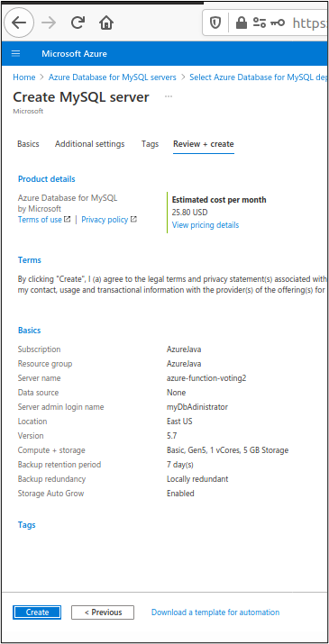Switch to the Basics tab

point(28,144)
